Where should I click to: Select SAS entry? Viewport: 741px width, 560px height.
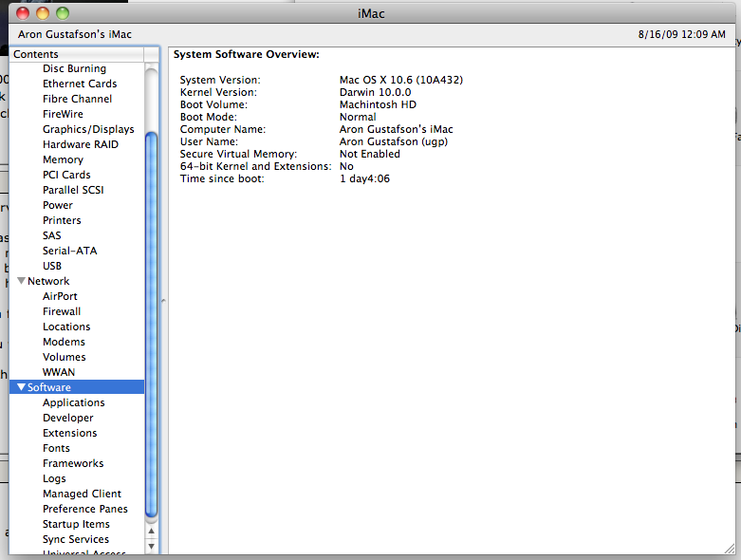(51, 235)
